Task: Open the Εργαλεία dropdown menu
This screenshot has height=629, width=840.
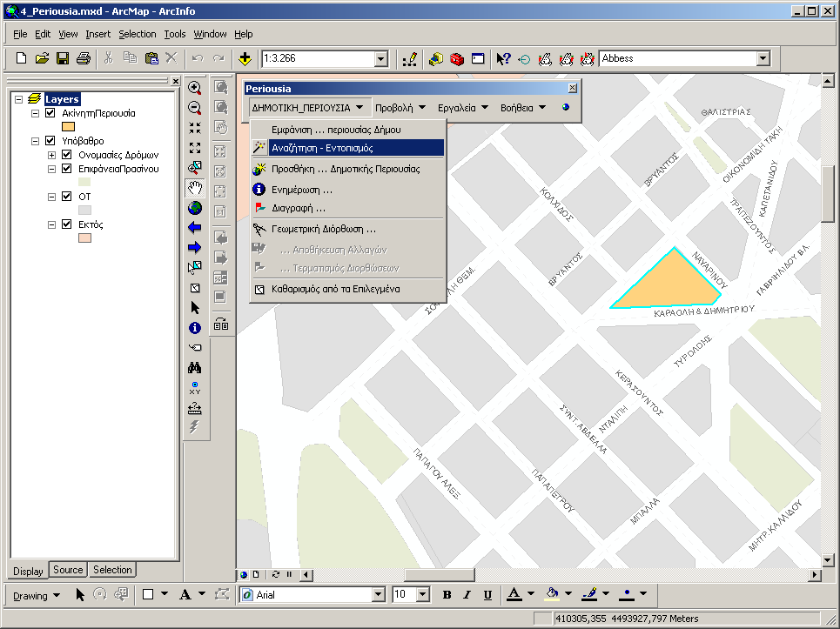Action: pos(463,108)
